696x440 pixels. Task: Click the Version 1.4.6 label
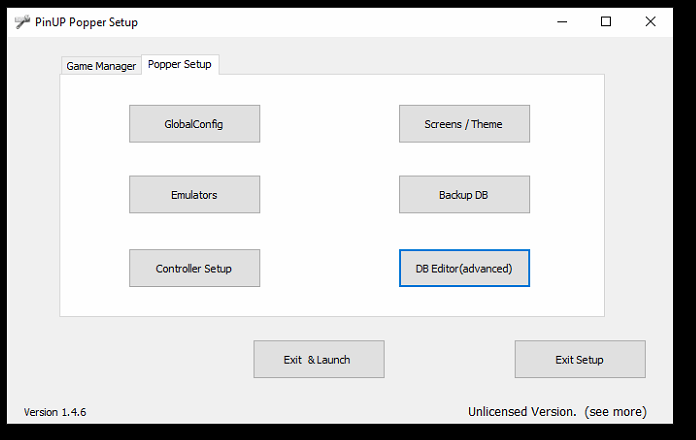(55, 412)
